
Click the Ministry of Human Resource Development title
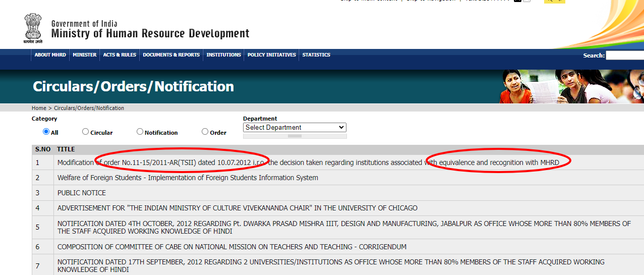point(150,34)
